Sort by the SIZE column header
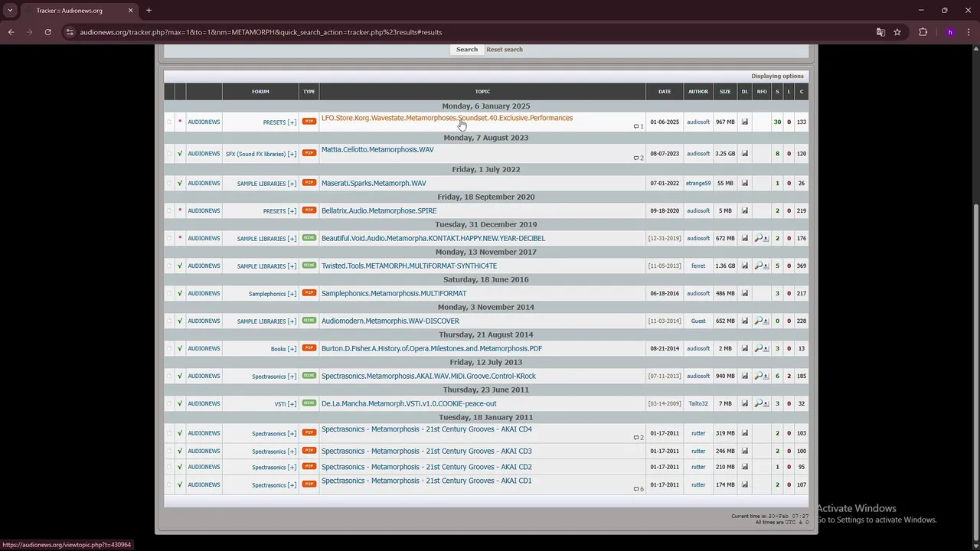This screenshot has width=980, height=551. [x=725, y=92]
